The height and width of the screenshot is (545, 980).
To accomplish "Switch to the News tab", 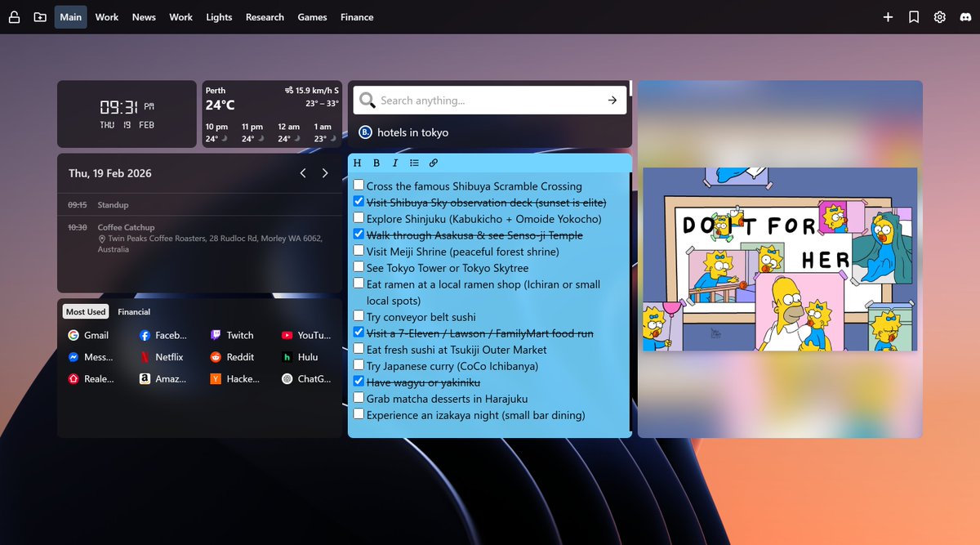I will coord(144,17).
